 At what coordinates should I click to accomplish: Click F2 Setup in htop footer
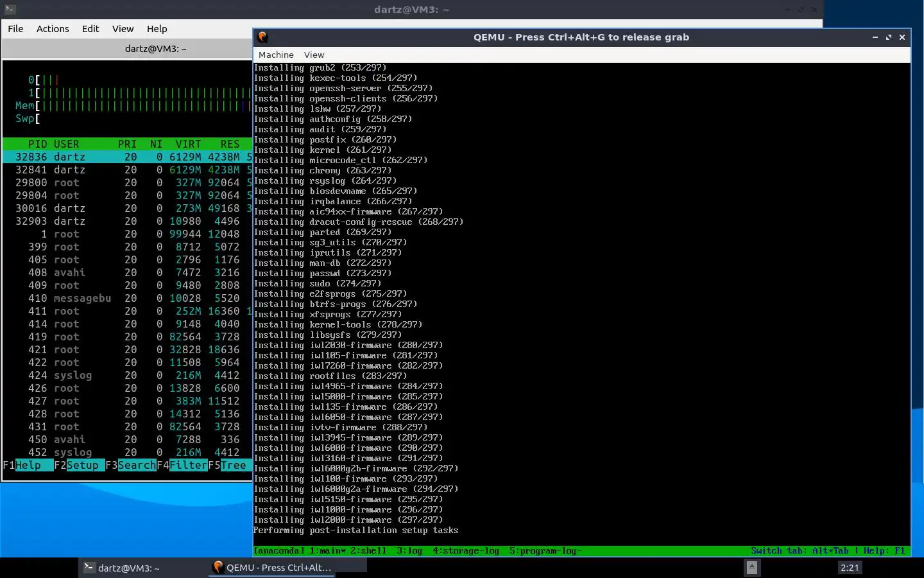pyautogui.click(x=80, y=465)
